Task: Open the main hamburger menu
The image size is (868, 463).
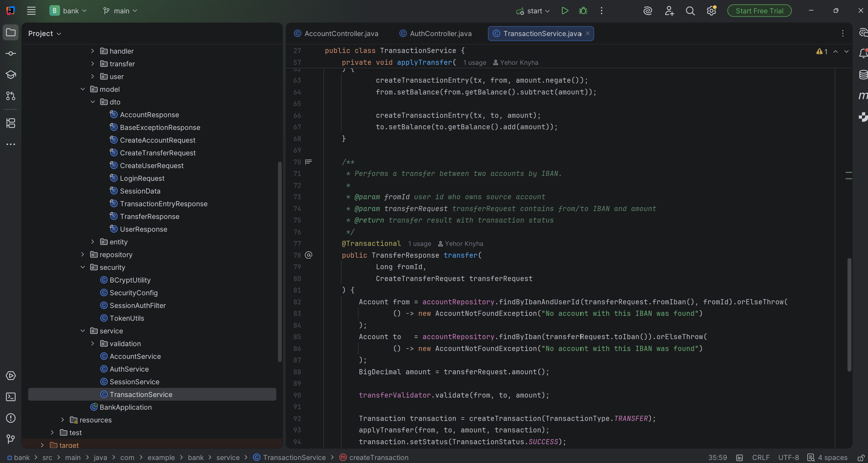Action: 31,11
